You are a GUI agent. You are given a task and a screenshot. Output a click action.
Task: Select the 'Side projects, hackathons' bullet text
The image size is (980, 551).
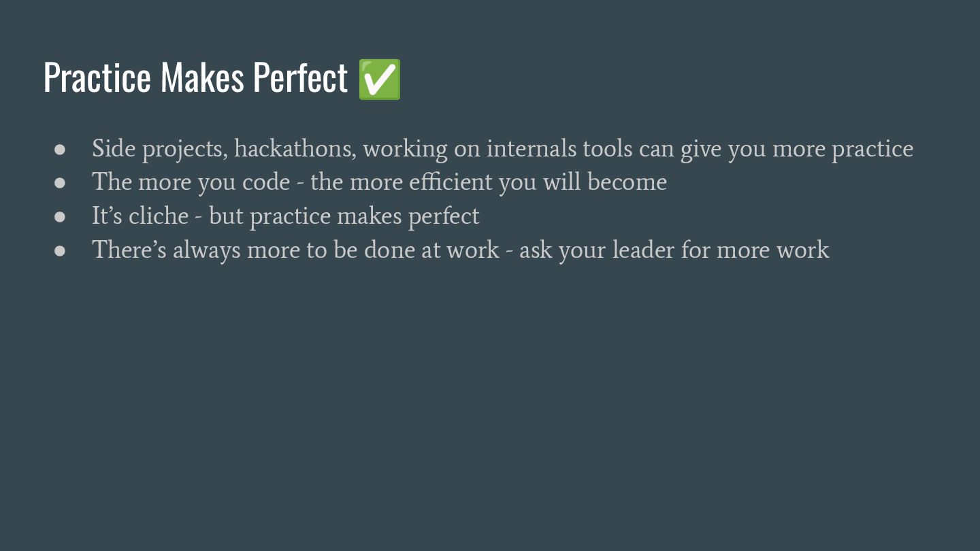click(502, 149)
